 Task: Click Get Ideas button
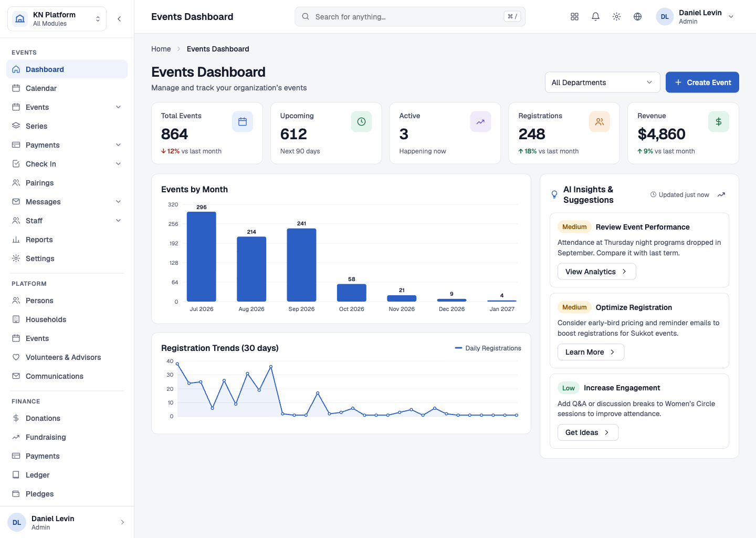click(587, 432)
